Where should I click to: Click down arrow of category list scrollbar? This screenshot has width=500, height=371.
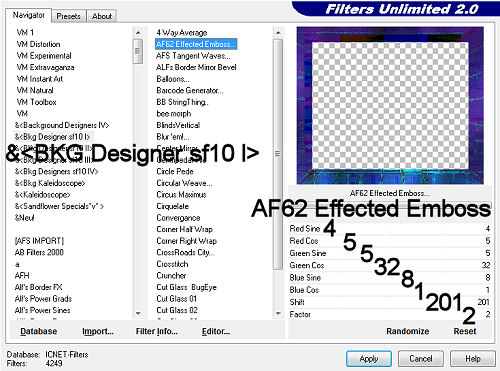138,313
